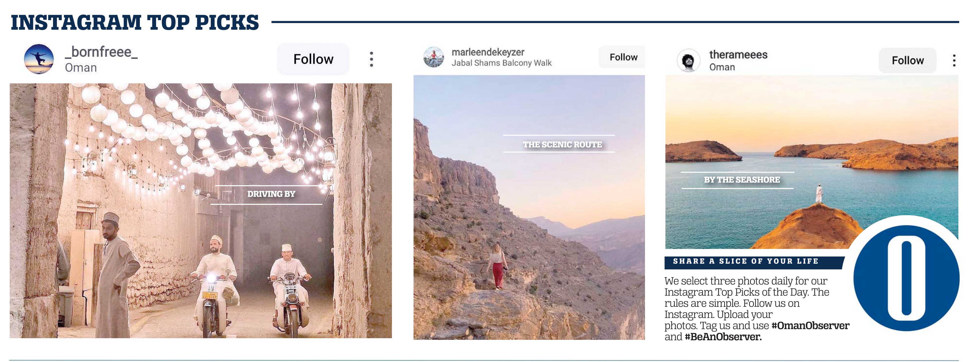Open marleendekeyzer profile picture
The height and width of the screenshot is (362, 980).
pyautogui.click(x=434, y=57)
